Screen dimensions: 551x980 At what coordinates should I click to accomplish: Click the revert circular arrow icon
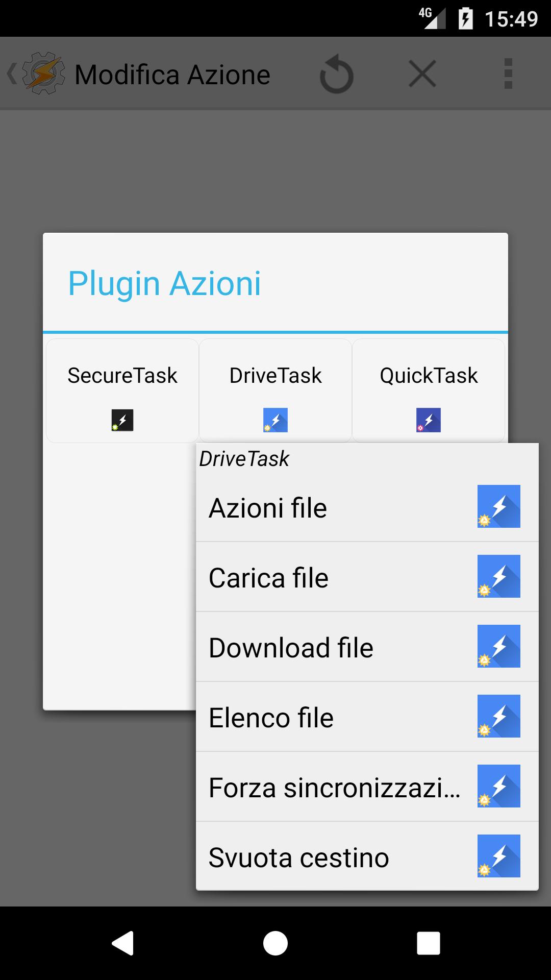(337, 75)
